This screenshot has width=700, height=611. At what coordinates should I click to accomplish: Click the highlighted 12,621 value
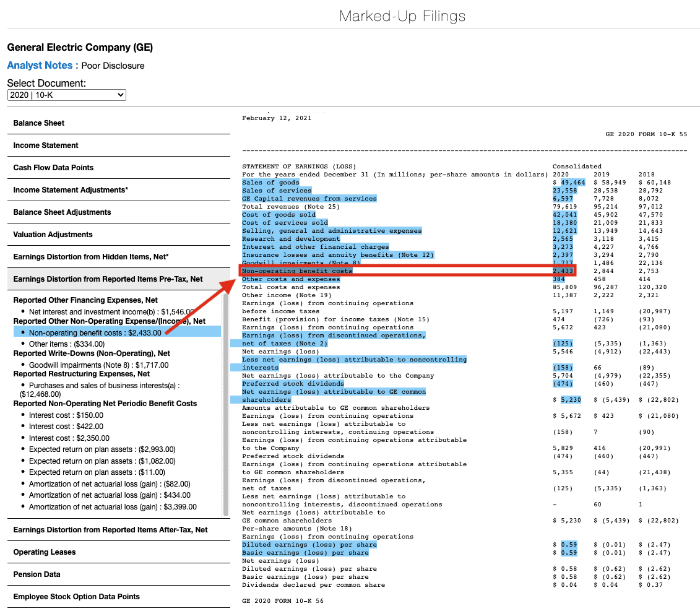pyautogui.click(x=564, y=231)
